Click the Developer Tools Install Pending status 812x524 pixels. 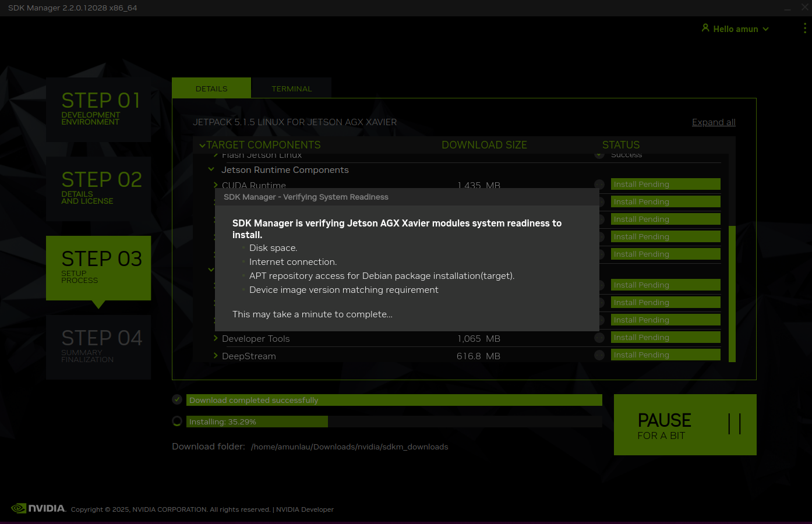pos(666,337)
